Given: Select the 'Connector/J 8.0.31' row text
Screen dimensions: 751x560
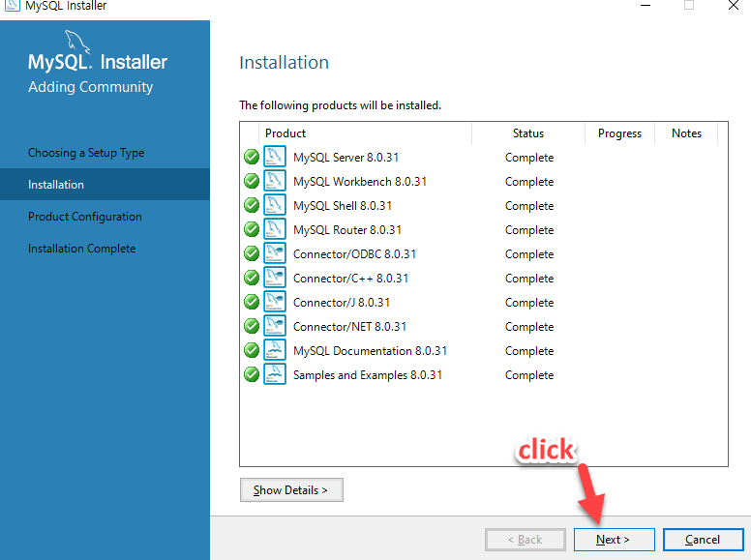Looking at the screenshot, I should pos(342,303).
